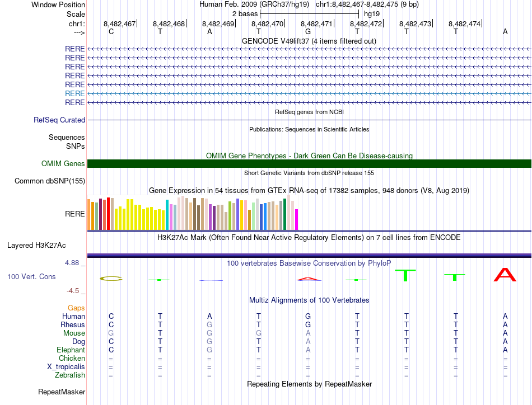Click the olive C PhyloP logo letter
532x405 pixels.
coord(111,279)
